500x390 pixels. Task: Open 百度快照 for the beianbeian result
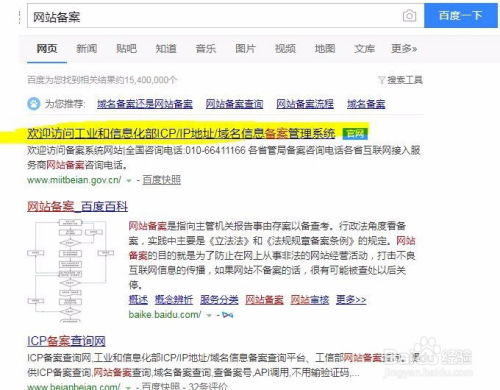[161, 386]
